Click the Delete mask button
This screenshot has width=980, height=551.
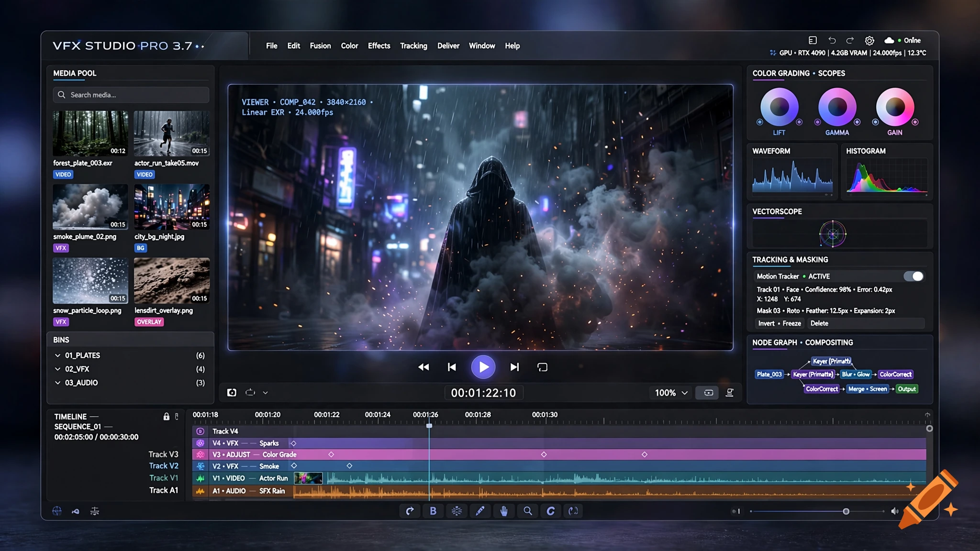coord(819,323)
